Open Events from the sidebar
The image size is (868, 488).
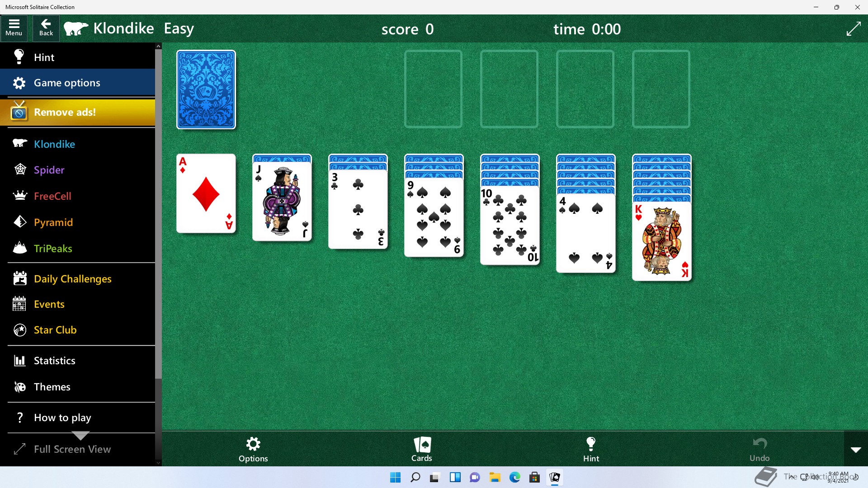pyautogui.click(x=78, y=304)
